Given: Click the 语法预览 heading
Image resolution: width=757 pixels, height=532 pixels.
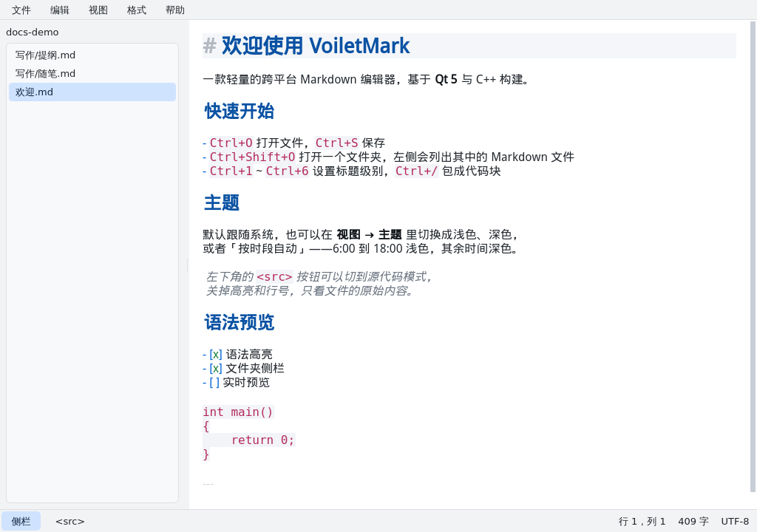Looking at the screenshot, I should pyautogui.click(x=239, y=322).
